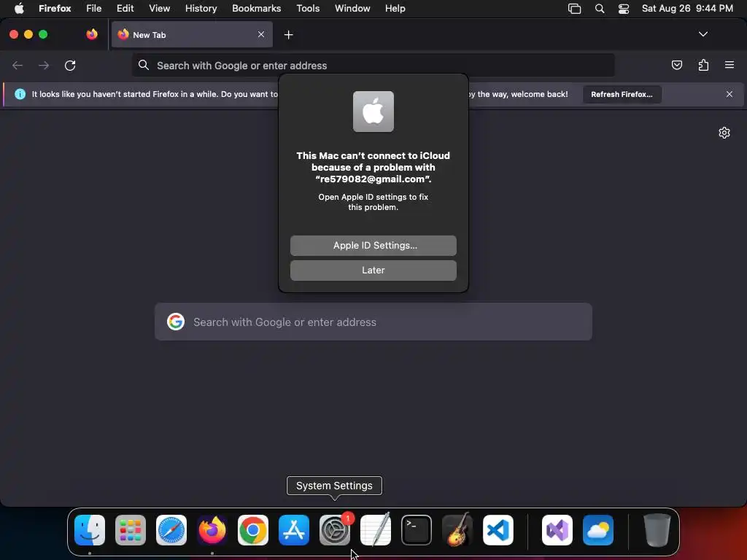Open System Settings from the Dock
Screen dimensions: 747x560
coord(335,530)
